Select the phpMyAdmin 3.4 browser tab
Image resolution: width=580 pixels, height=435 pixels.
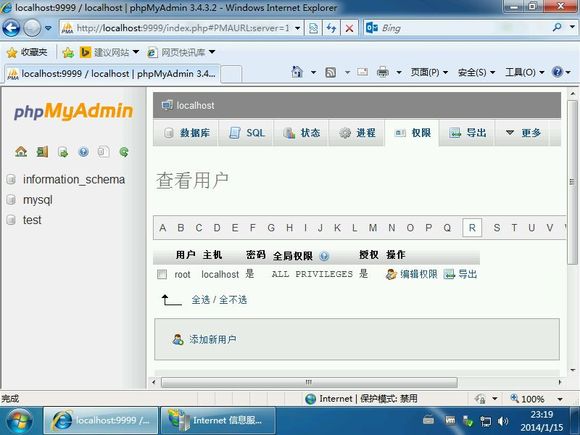click(112, 74)
